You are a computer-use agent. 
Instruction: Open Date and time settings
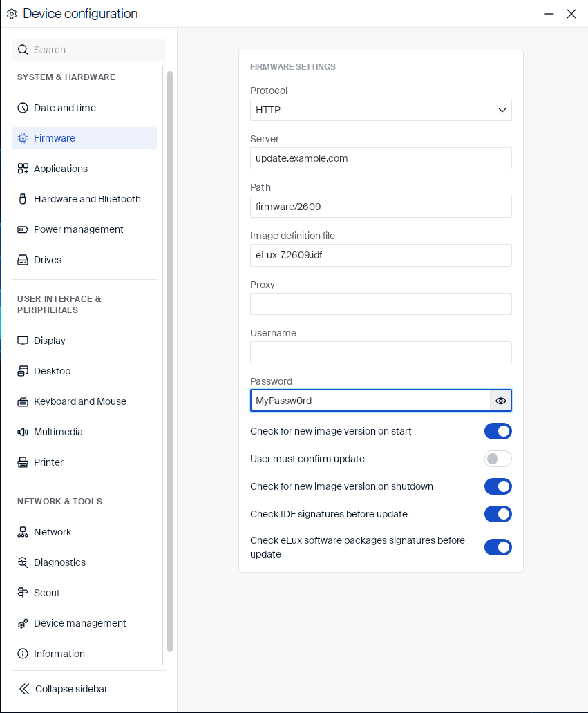pos(84,108)
